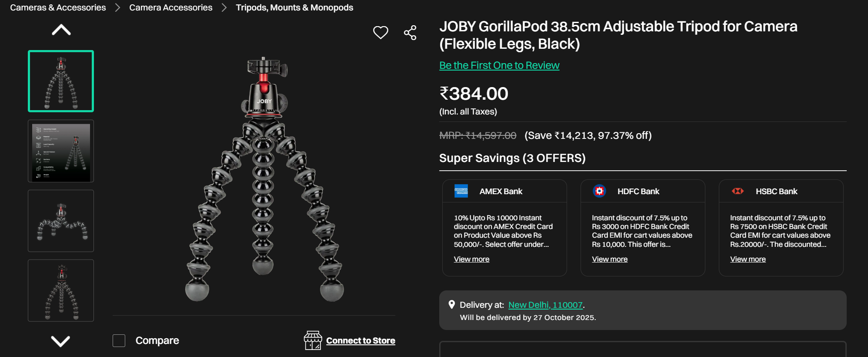The height and width of the screenshot is (357, 868).
Task: Click the Connect to Store shop icon
Action: (313, 340)
